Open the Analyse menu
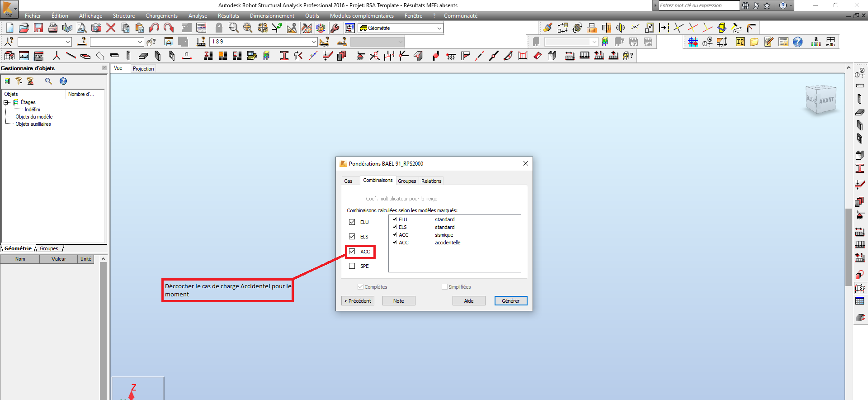Screen dimensions: 868x400 [x=198, y=16]
